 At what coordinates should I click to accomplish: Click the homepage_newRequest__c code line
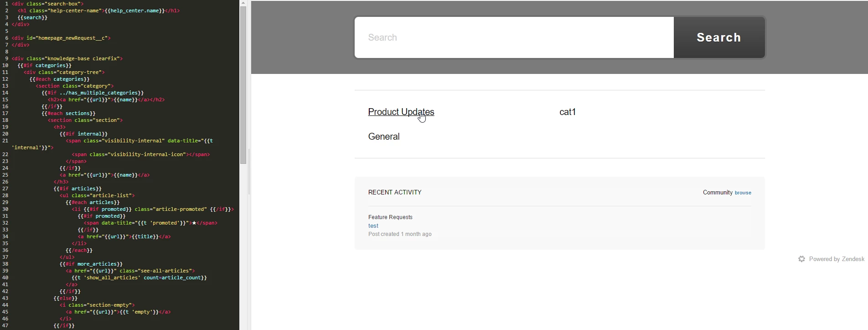coord(61,38)
